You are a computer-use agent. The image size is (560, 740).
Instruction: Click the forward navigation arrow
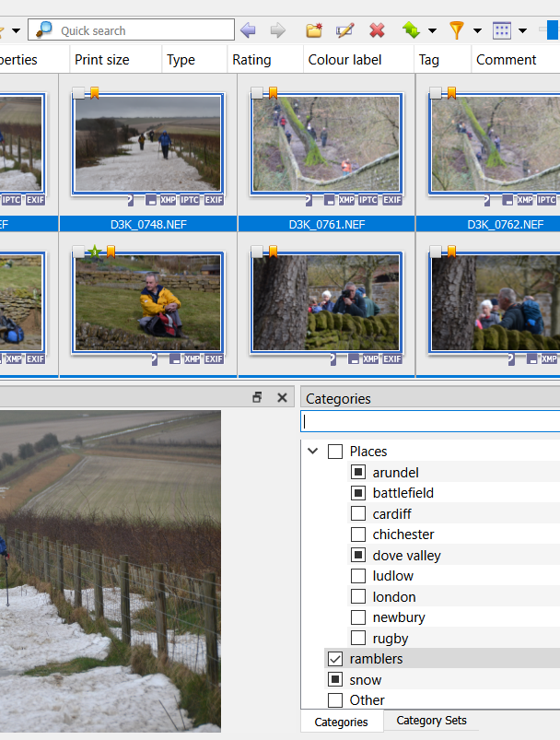pyautogui.click(x=277, y=30)
